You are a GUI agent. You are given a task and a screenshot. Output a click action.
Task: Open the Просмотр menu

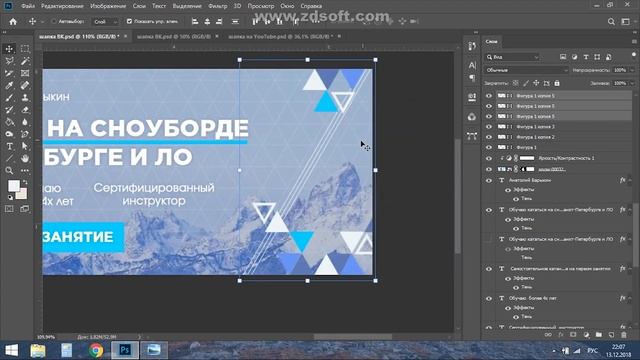[261, 6]
